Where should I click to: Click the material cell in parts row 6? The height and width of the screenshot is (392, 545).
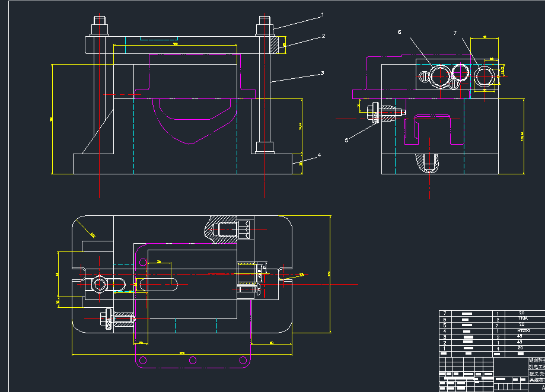(523, 318)
